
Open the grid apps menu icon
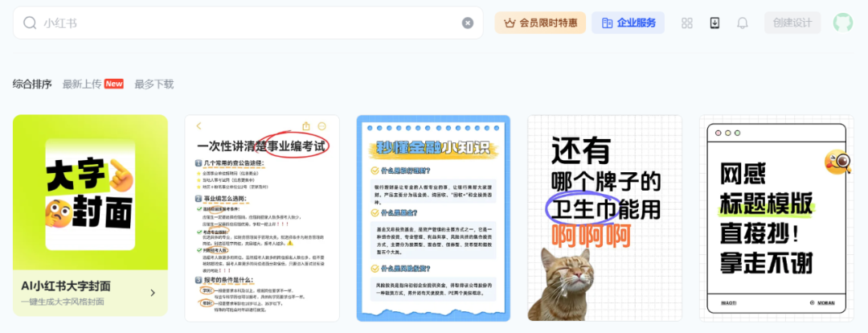point(687,23)
